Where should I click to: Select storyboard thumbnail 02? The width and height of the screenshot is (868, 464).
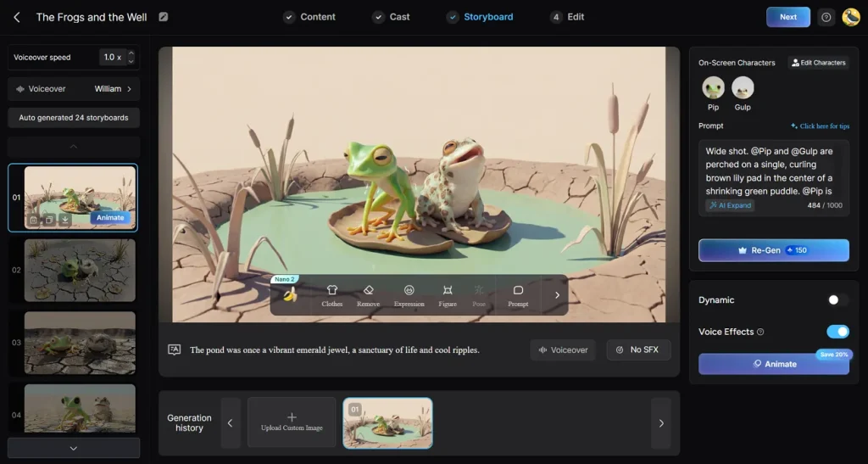point(80,271)
